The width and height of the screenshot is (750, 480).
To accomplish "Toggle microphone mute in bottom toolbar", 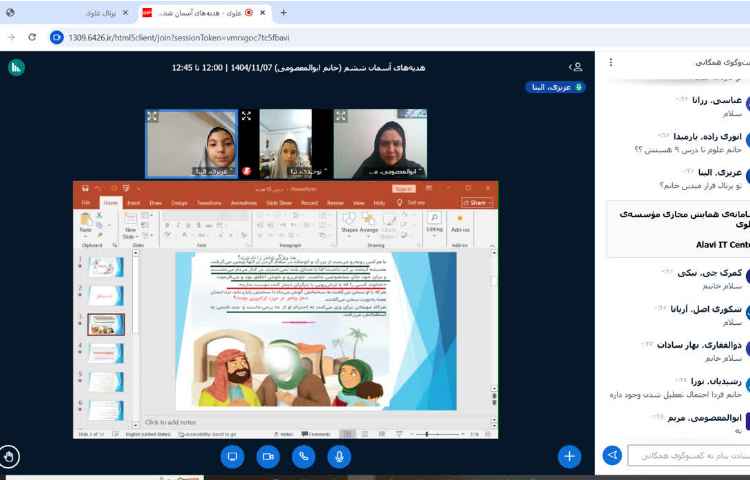I will pyautogui.click(x=340, y=456).
